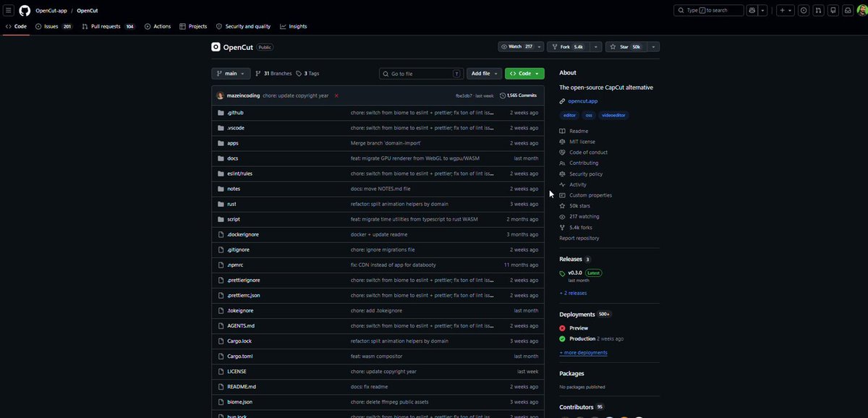Expand the Star lists dropdown arrow
The height and width of the screenshot is (418, 868).
[653, 47]
